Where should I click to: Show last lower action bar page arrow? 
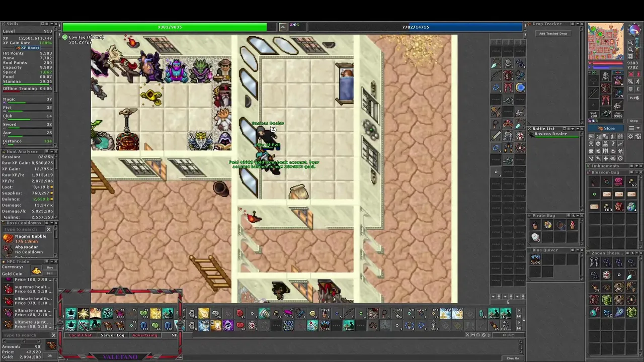click(519, 328)
